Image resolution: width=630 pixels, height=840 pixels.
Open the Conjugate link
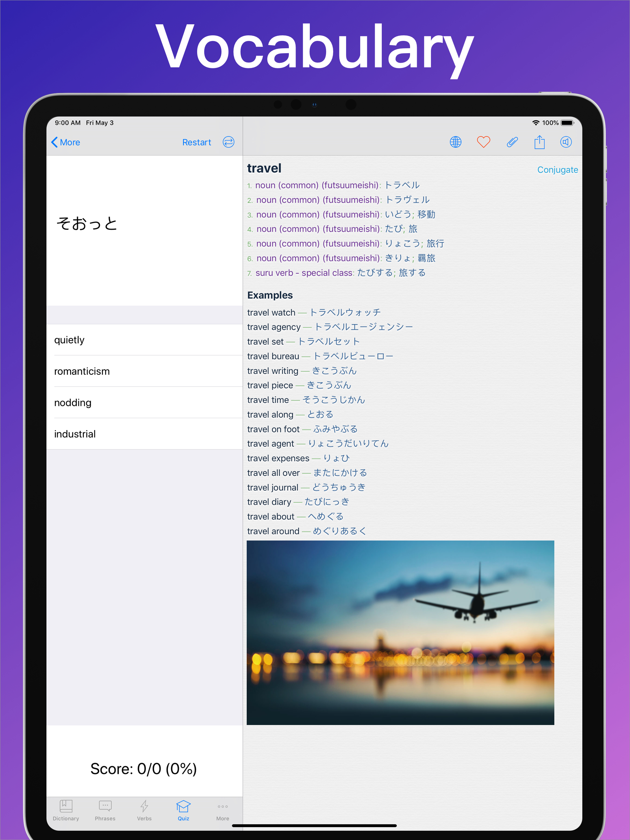557,170
